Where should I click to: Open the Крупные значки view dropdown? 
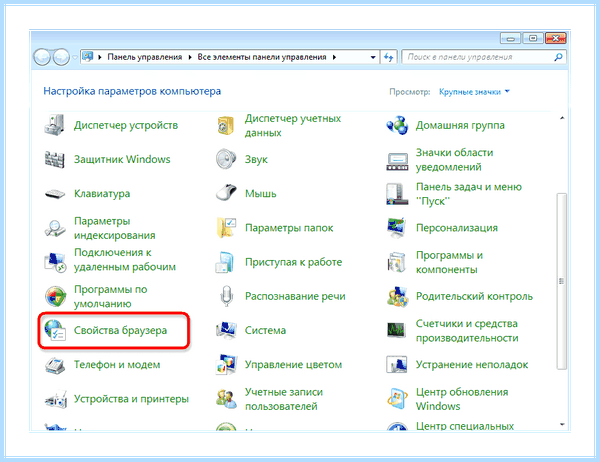474,92
